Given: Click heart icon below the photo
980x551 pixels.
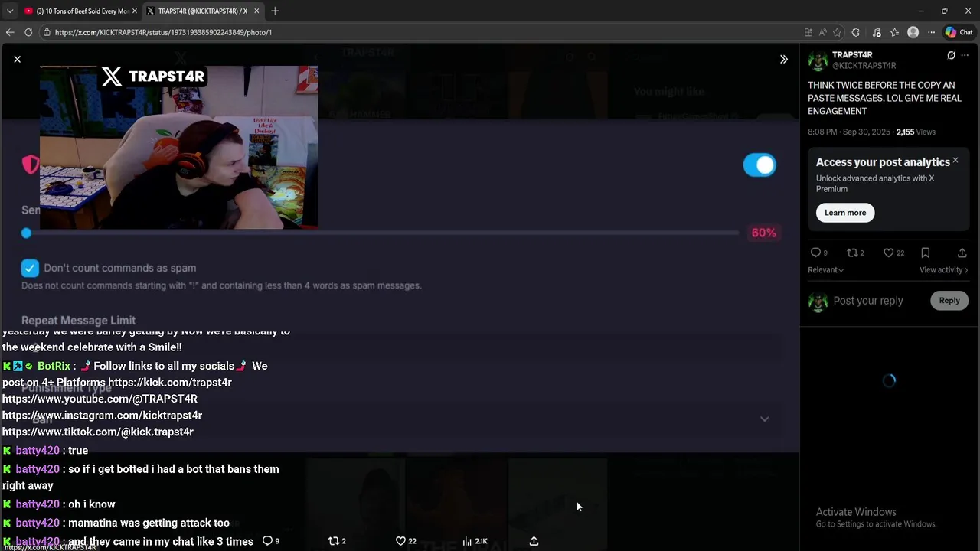Looking at the screenshot, I should click(405, 540).
